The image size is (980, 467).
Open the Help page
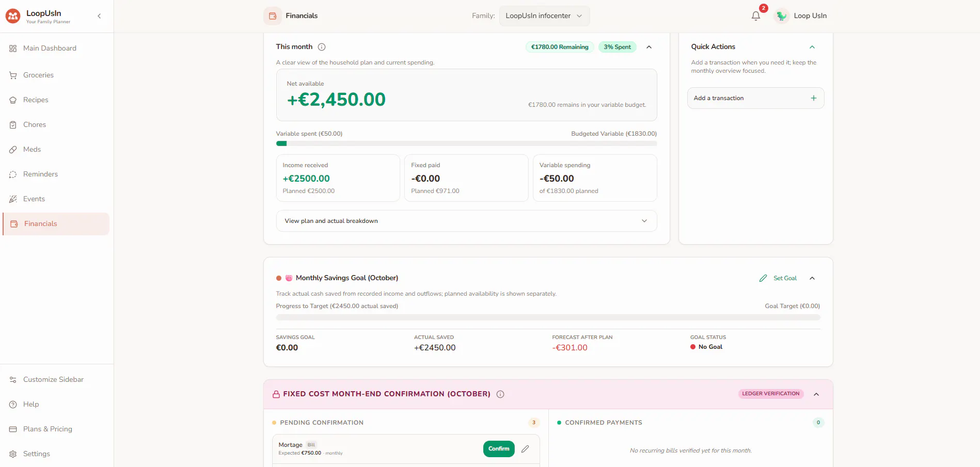56,405
